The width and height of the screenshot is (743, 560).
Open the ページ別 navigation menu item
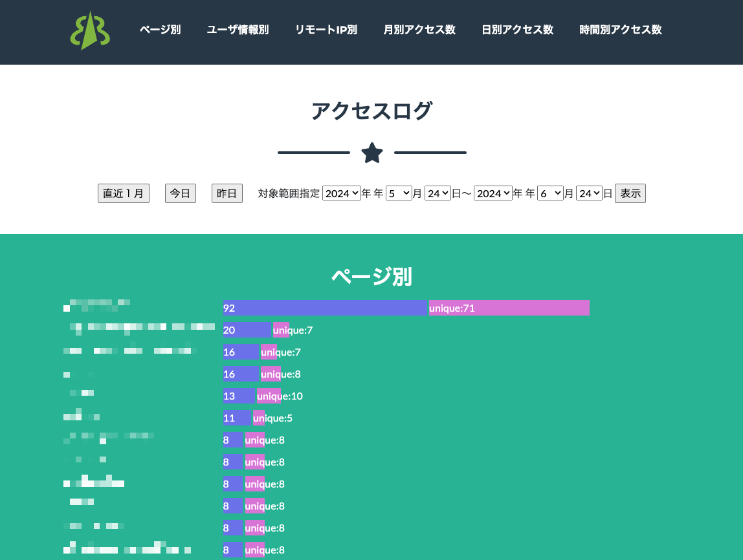(160, 30)
